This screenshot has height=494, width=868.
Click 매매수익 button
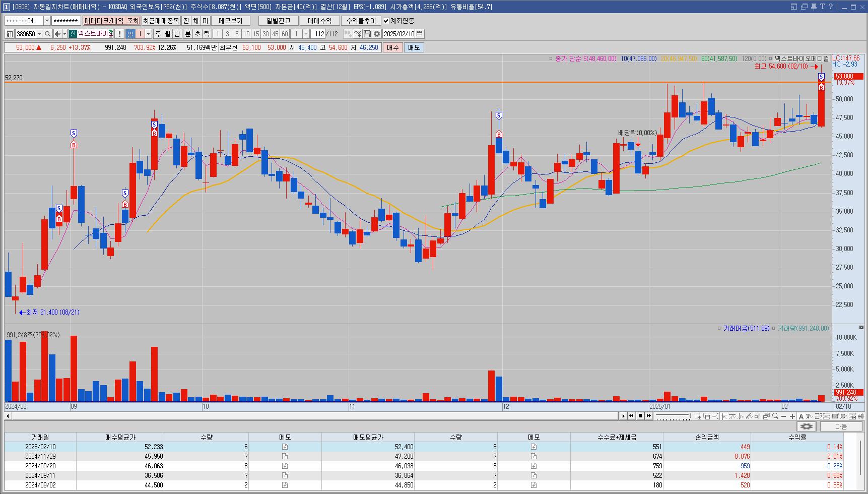pos(320,21)
